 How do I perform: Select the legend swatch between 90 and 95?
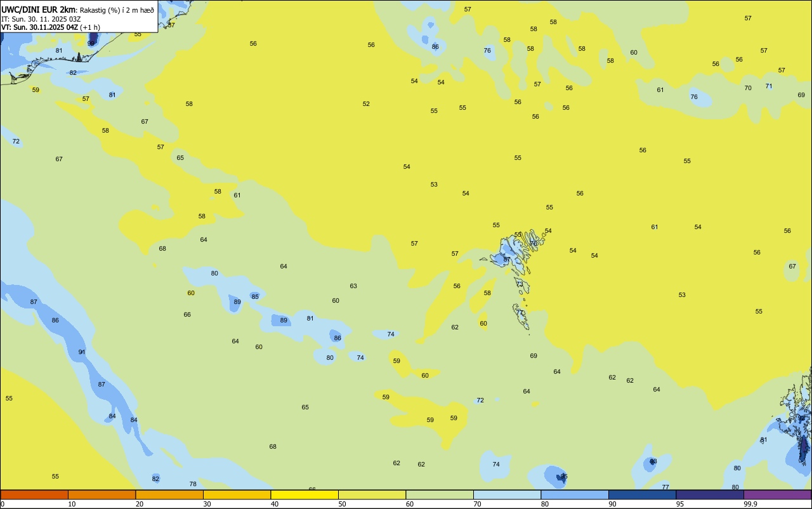click(x=642, y=494)
